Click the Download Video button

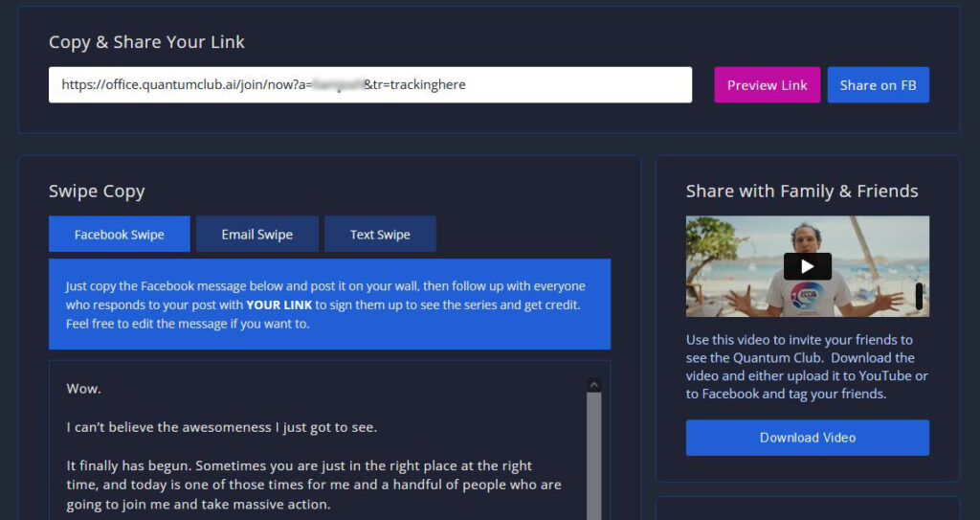coord(808,438)
